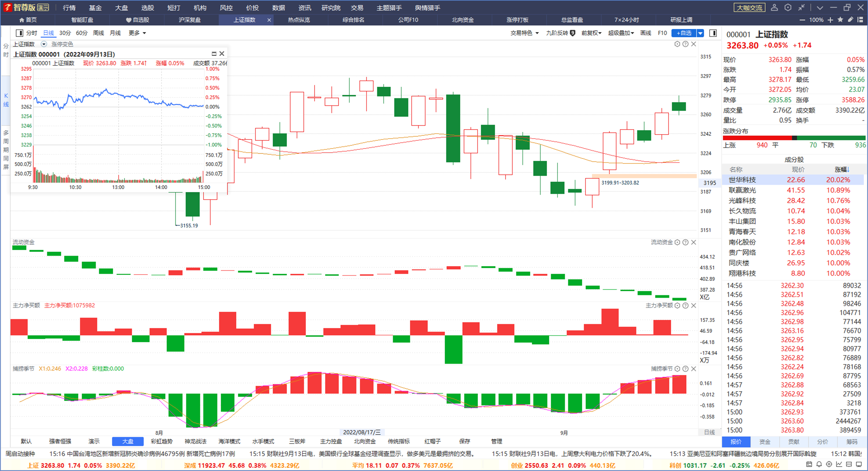Switch to the 北向资金 page tab
Viewport: 868px width, 471px height.
pos(463,20)
